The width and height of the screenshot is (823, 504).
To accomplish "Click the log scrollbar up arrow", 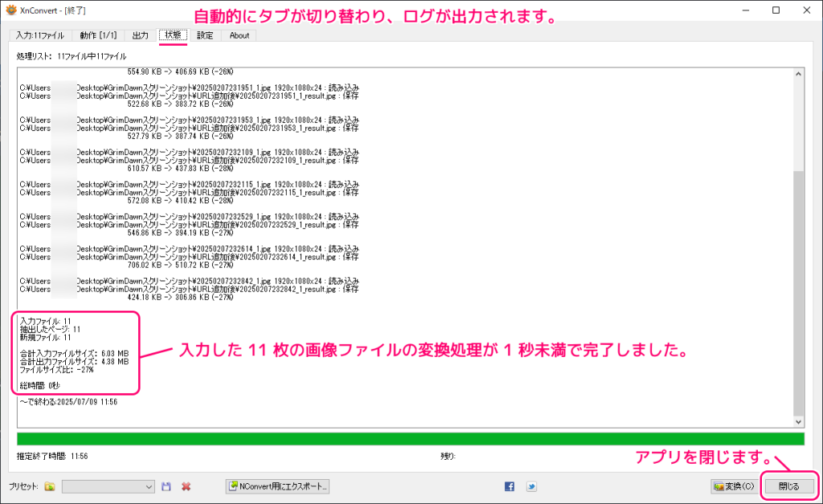I will click(798, 74).
